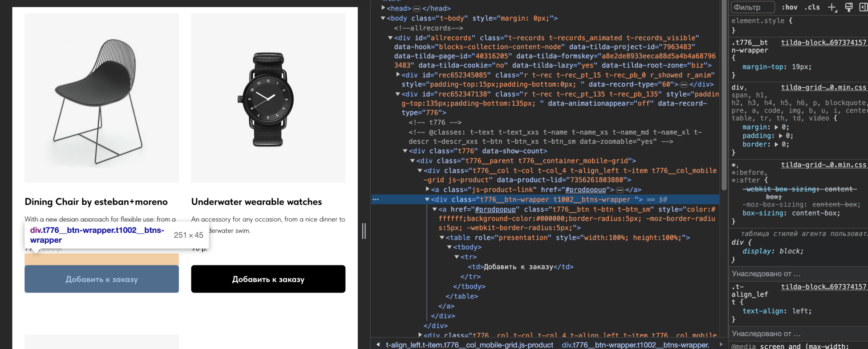This screenshot has height=349, width=868.
Task: Click the Underwater wearable watches title
Action: click(256, 202)
